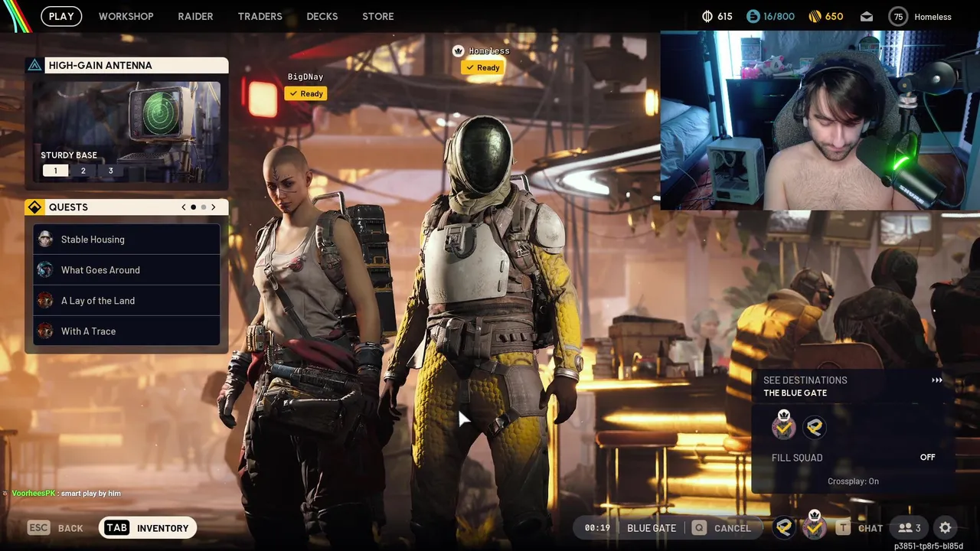Screen dimensions: 980x551
Task: Open CHAT with the T button
Action: [x=859, y=528]
